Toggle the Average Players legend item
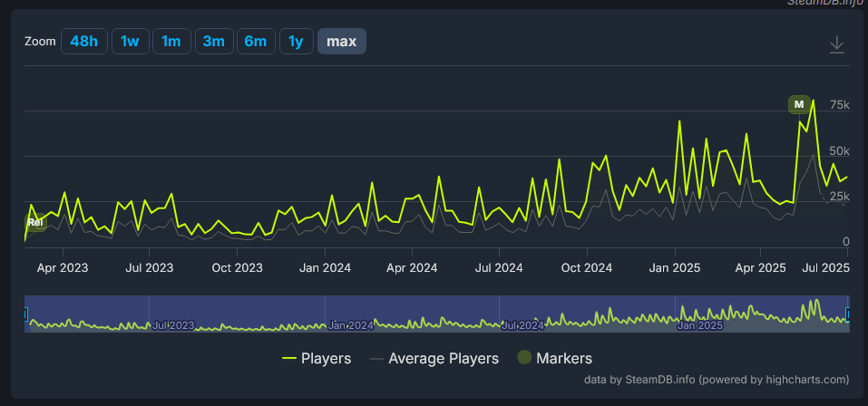The height and width of the screenshot is (406, 868). click(434, 359)
